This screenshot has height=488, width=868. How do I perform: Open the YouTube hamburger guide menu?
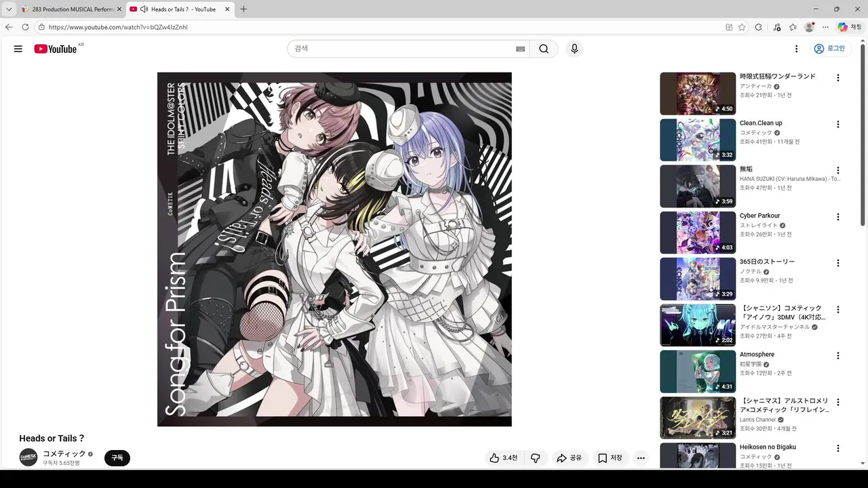point(18,49)
